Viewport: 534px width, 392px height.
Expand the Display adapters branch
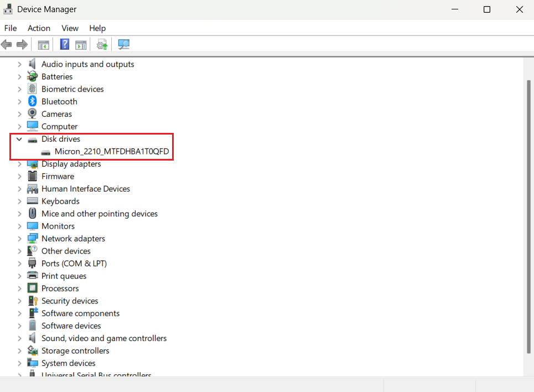[20, 164]
